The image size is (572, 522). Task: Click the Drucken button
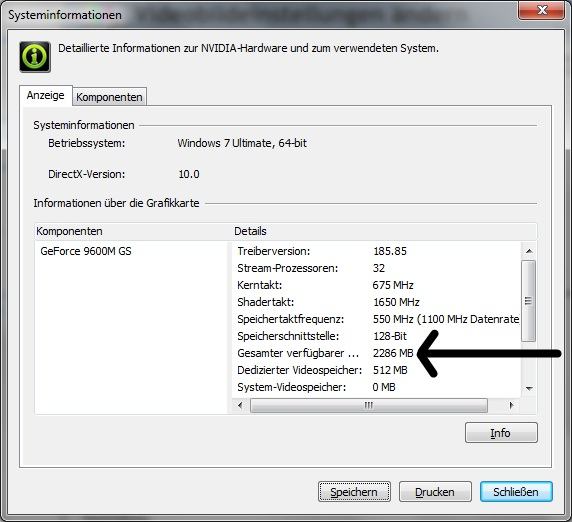click(435, 492)
